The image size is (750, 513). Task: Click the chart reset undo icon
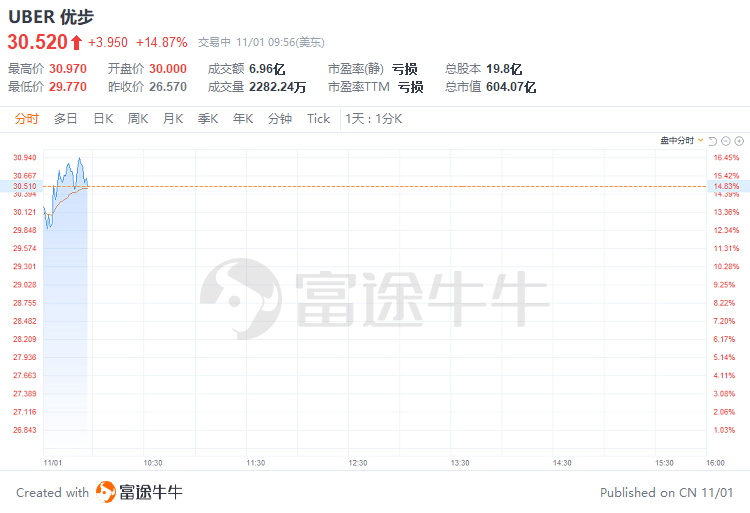pos(713,141)
